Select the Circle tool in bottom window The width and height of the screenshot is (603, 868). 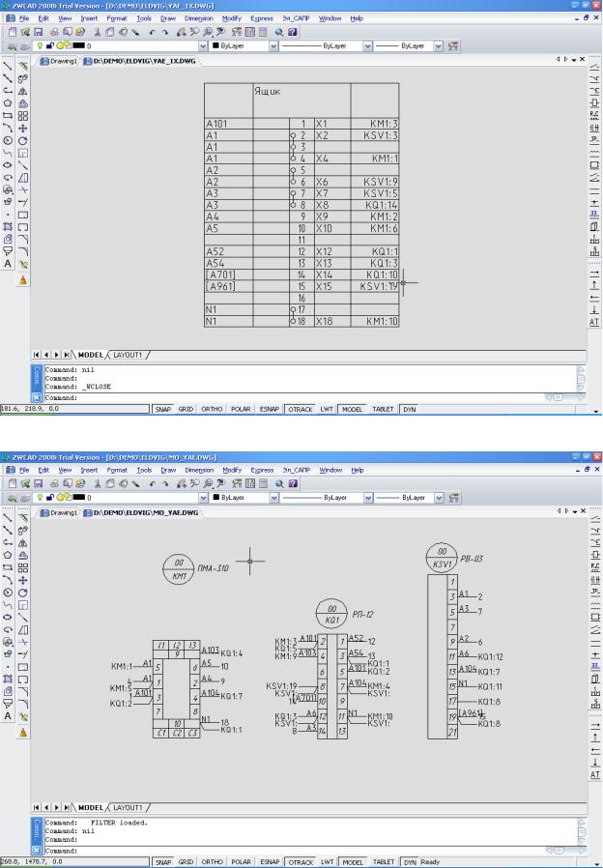8,590
